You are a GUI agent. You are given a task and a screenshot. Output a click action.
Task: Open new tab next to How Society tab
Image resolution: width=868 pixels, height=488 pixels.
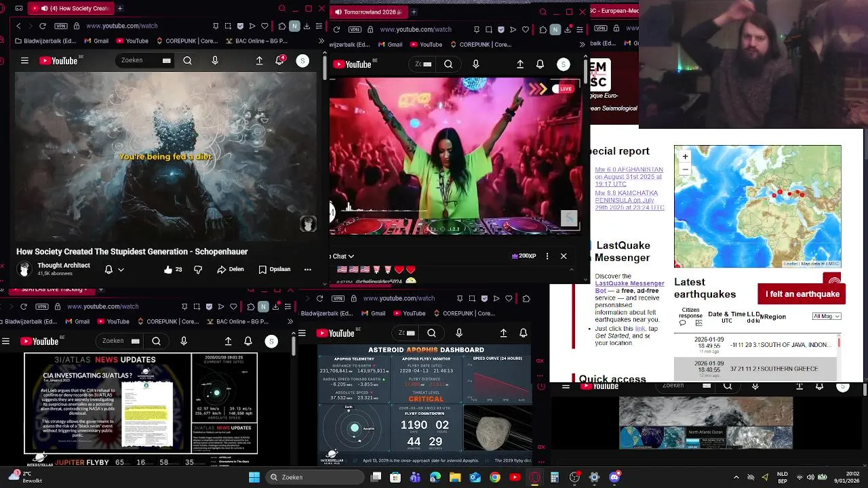click(x=120, y=8)
